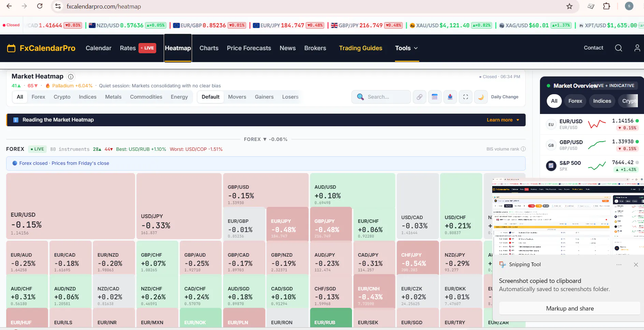Click the browser reload icon
This screenshot has height=330, width=644.
(x=40, y=6)
